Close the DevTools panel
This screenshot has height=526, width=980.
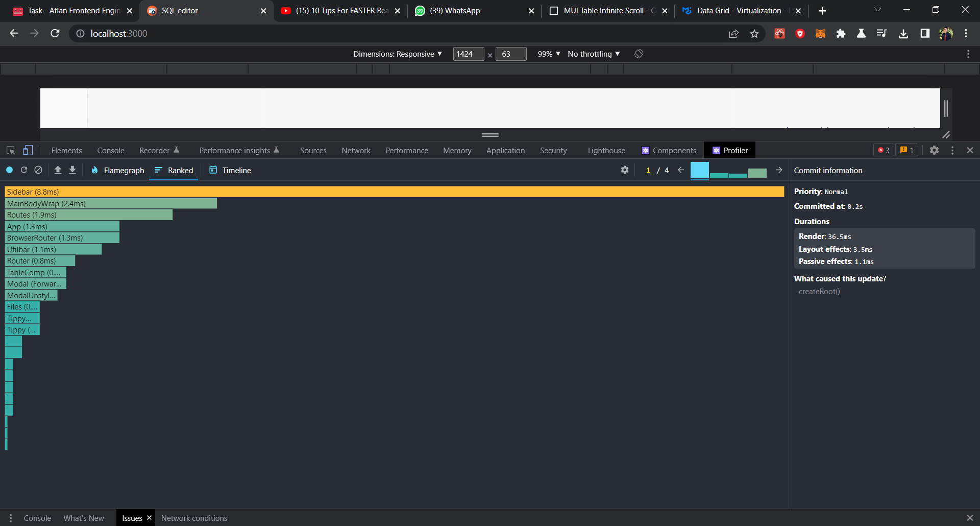point(970,150)
